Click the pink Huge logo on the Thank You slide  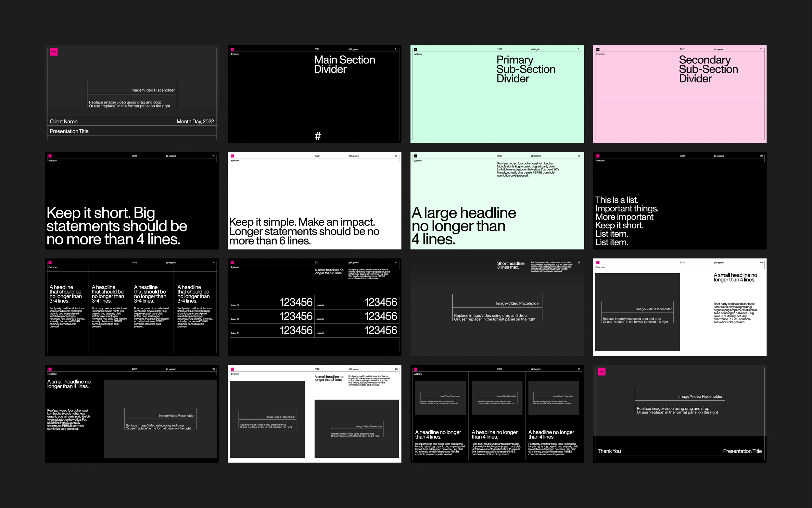click(x=601, y=372)
